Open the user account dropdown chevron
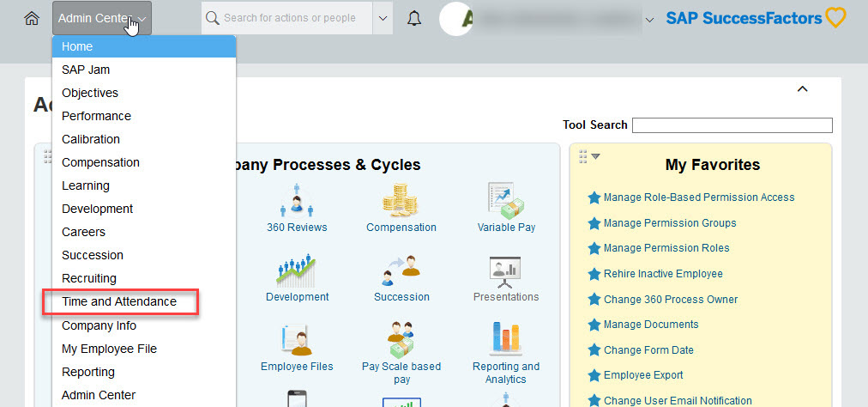The width and height of the screenshot is (868, 407). [650, 20]
